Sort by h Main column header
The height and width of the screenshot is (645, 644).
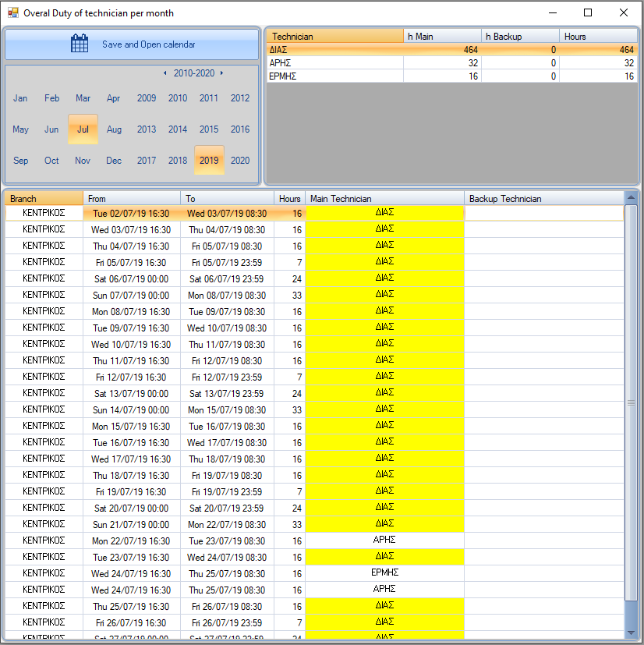441,37
